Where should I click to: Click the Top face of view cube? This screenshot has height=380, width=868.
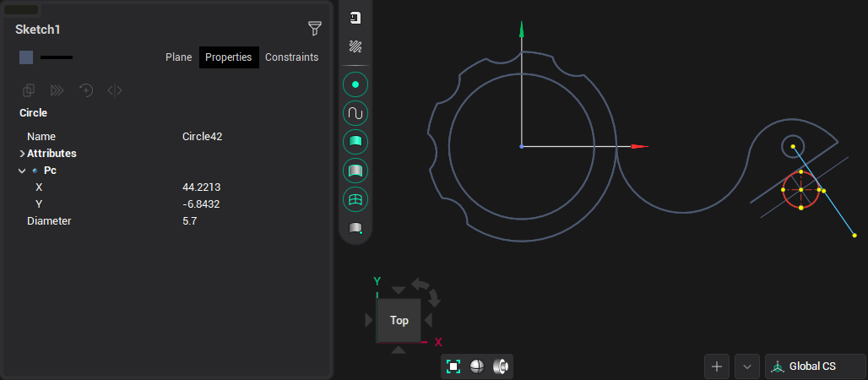click(x=399, y=320)
